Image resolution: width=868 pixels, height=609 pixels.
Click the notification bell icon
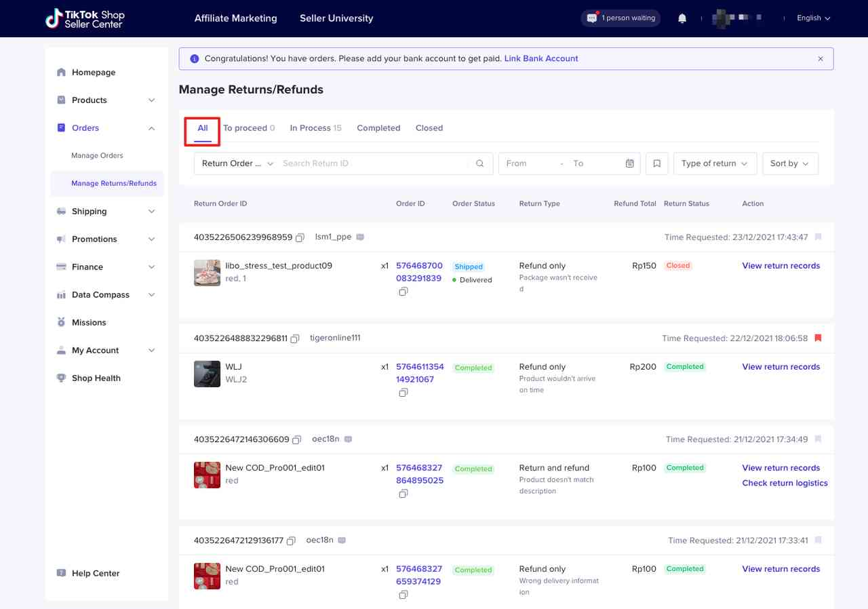tap(682, 18)
